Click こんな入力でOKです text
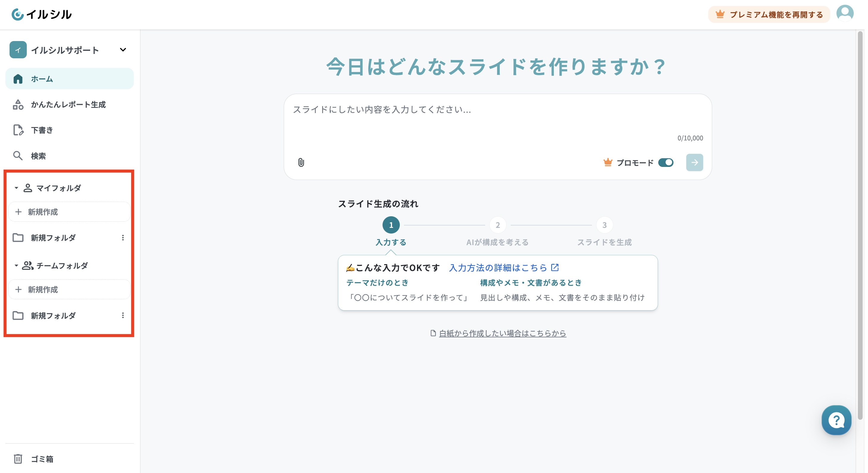Viewport: 868px width, 473px height. [398, 267]
